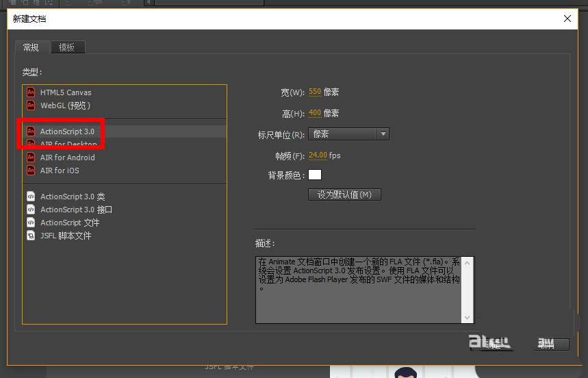Click the ActionScript 3.0 接口 file icon
Viewport: 588px width, 378px height.
pyautogui.click(x=31, y=210)
